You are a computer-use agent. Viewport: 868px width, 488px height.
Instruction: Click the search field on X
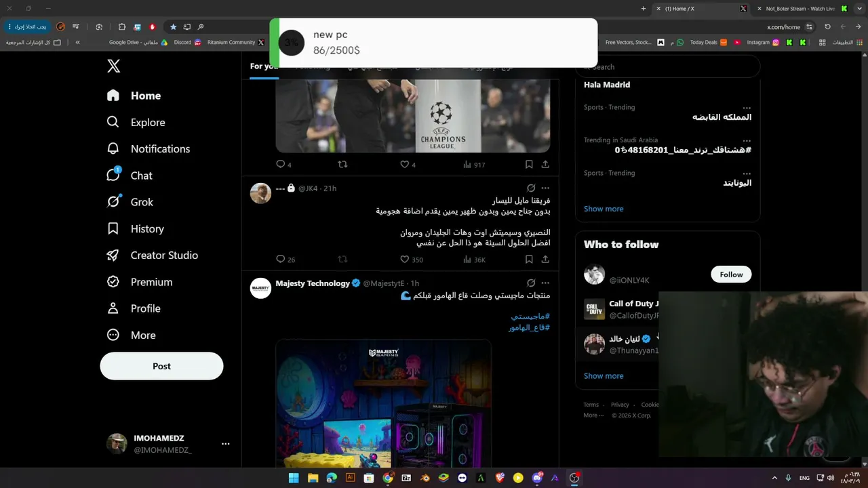[x=668, y=66]
